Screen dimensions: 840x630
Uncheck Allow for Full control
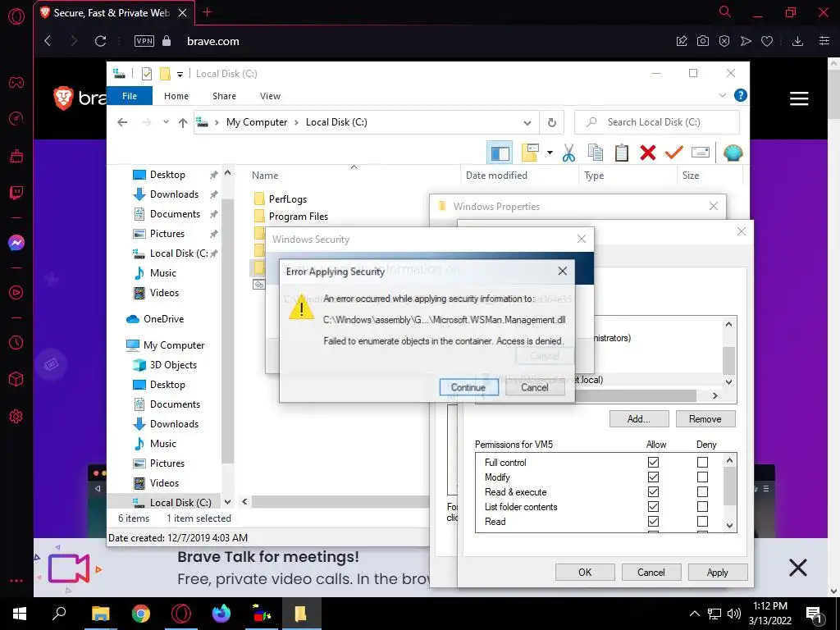tap(653, 463)
